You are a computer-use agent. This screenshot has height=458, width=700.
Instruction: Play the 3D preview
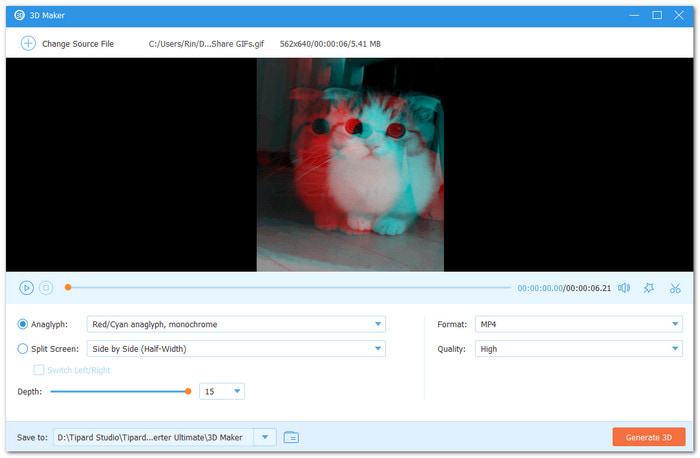point(26,288)
